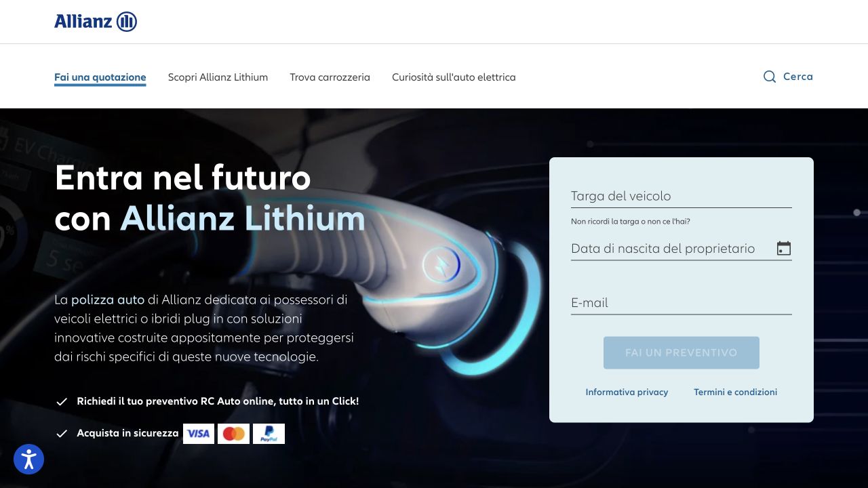Click the PayPal payment logo

click(269, 434)
